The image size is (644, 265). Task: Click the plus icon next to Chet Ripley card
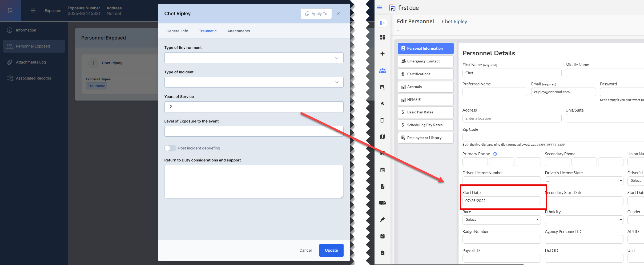pos(93,63)
